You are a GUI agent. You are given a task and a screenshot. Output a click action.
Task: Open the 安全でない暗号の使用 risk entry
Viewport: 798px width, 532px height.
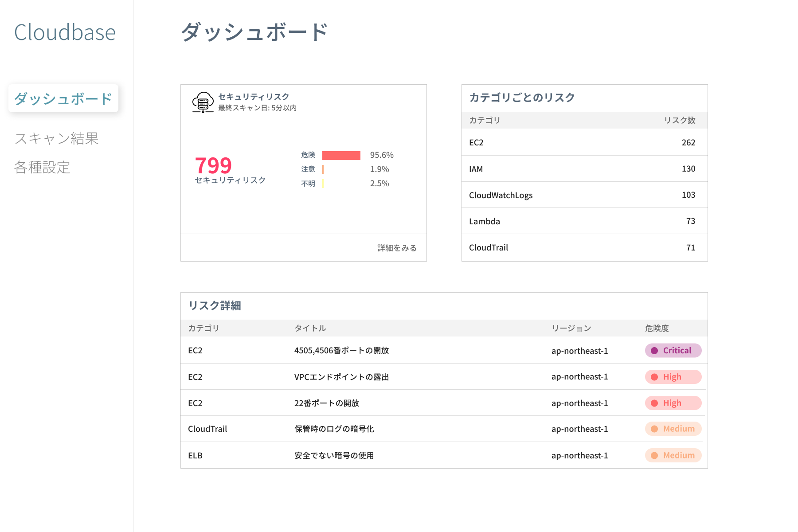pos(334,455)
